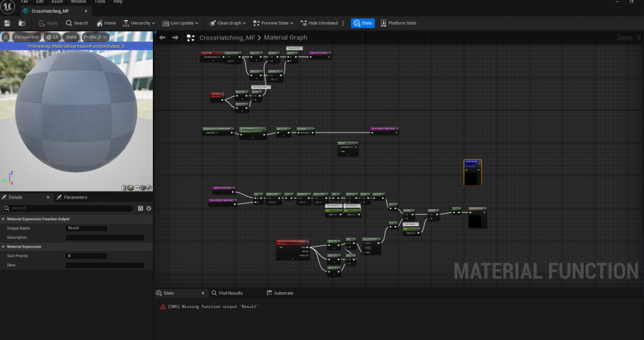
Task: Set preview mesh to cylinder
Action: pos(125,188)
